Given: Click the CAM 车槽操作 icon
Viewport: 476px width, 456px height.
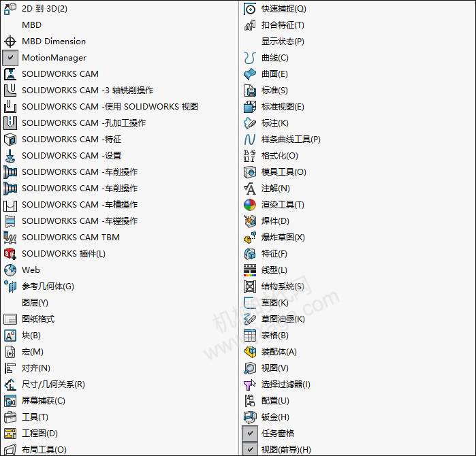Looking at the screenshot, I should pos(10,205).
